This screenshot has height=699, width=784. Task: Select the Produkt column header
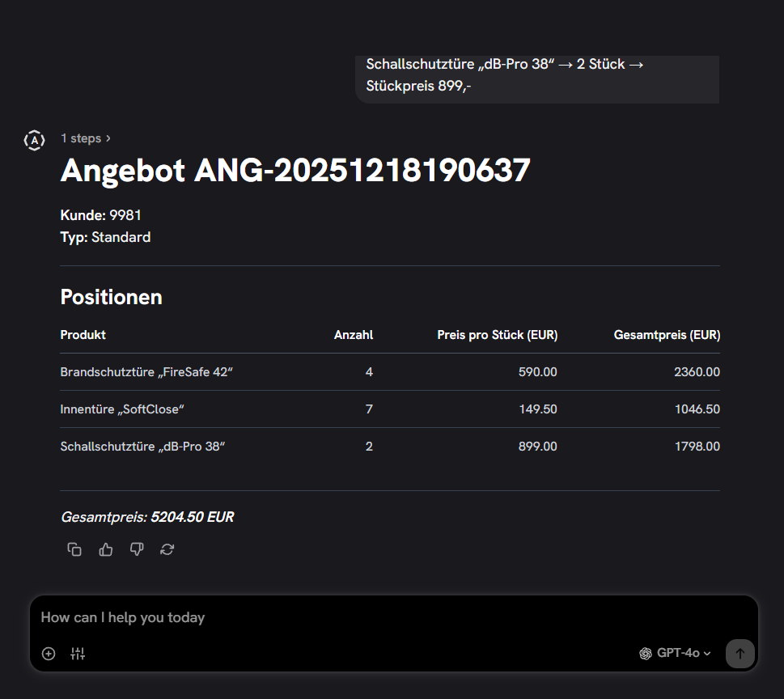(x=83, y=335)
